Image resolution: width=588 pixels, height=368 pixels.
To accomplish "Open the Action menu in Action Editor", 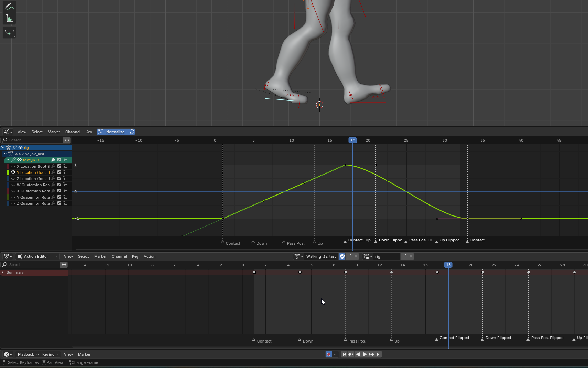I will click(150, 256).
